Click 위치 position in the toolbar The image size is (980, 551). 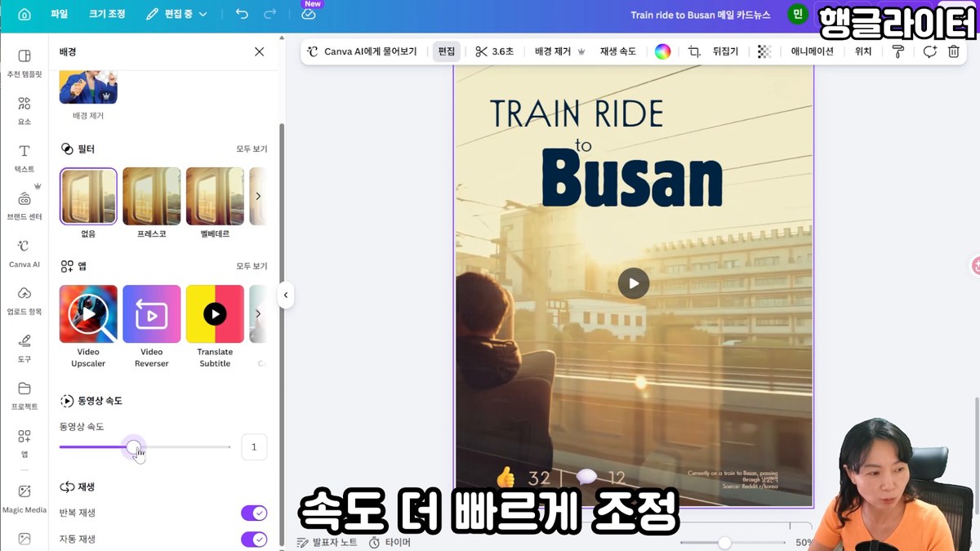(x=863, y=51)
